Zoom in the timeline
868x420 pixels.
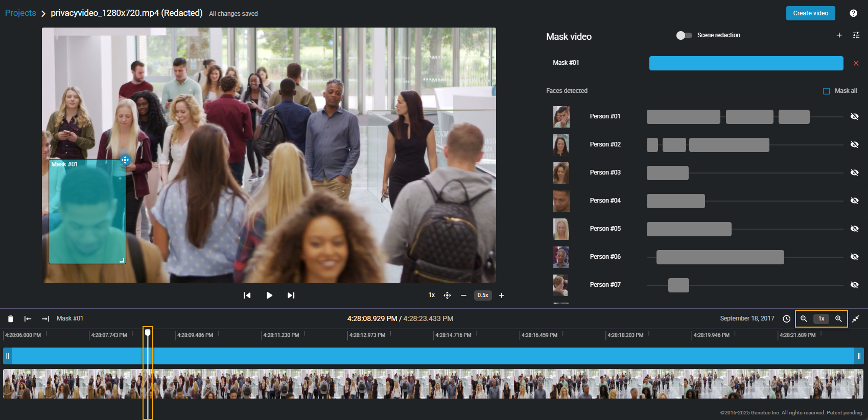pyautogui.click(x=838, y=319)
